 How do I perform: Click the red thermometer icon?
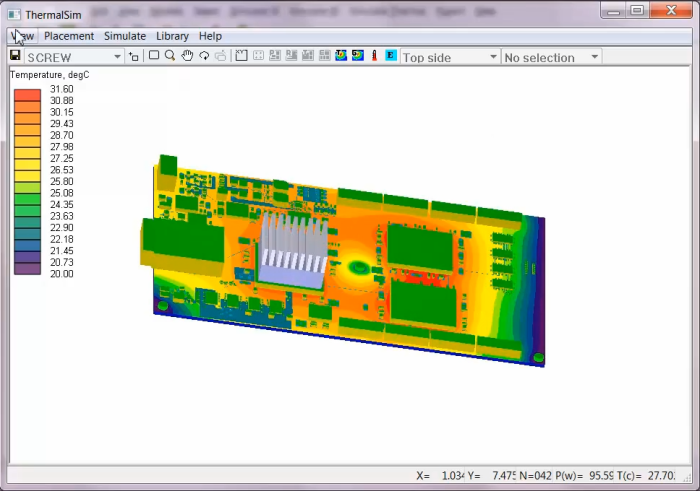pos(374,55)
